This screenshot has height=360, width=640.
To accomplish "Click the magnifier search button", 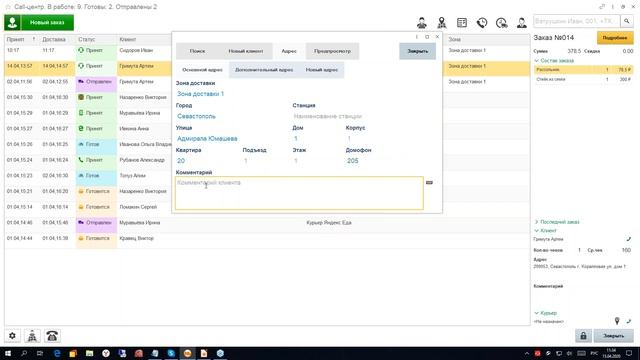I will tap(627, 21).
